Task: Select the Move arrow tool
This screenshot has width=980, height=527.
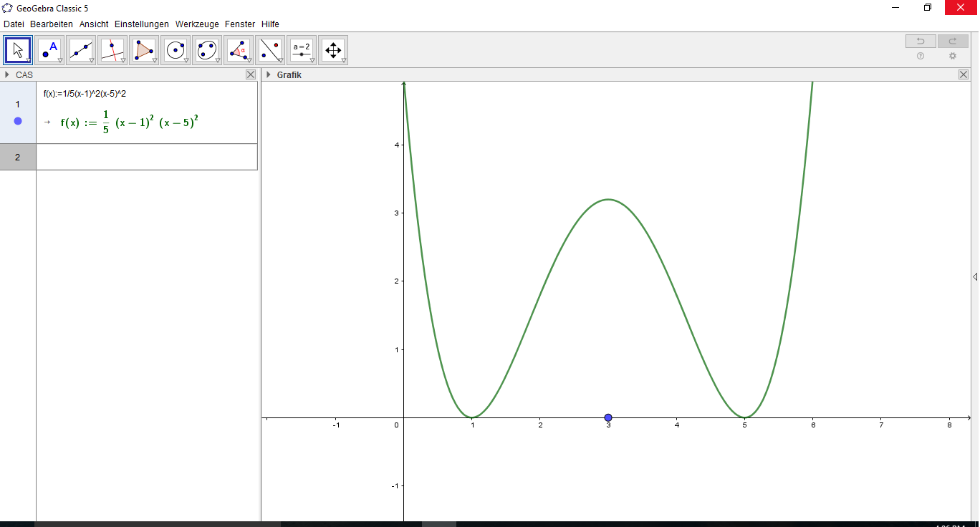Action: (18, 50)
